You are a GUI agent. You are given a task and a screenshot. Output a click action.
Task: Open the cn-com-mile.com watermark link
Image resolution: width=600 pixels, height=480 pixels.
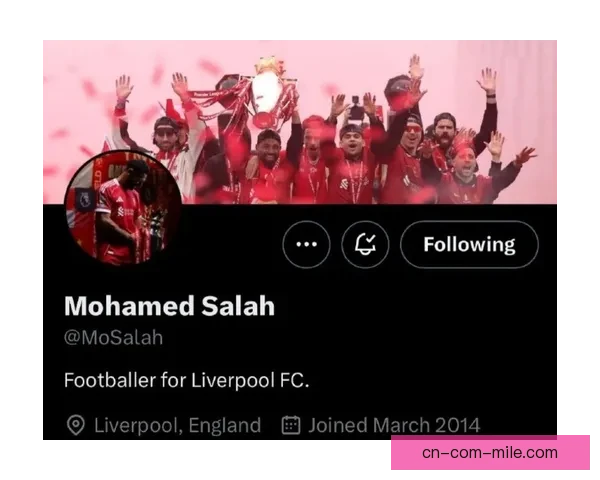click(x=490, y=453)
